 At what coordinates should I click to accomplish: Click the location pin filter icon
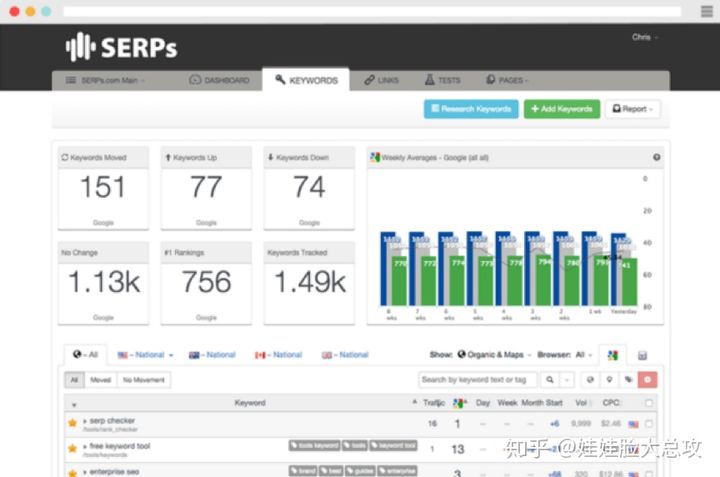click(609, 380)
